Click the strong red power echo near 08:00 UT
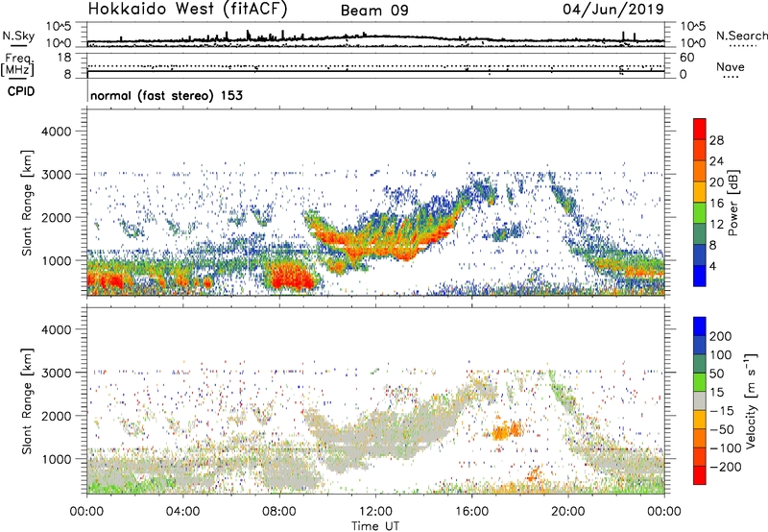768x532 pixels. pos(289,278)
